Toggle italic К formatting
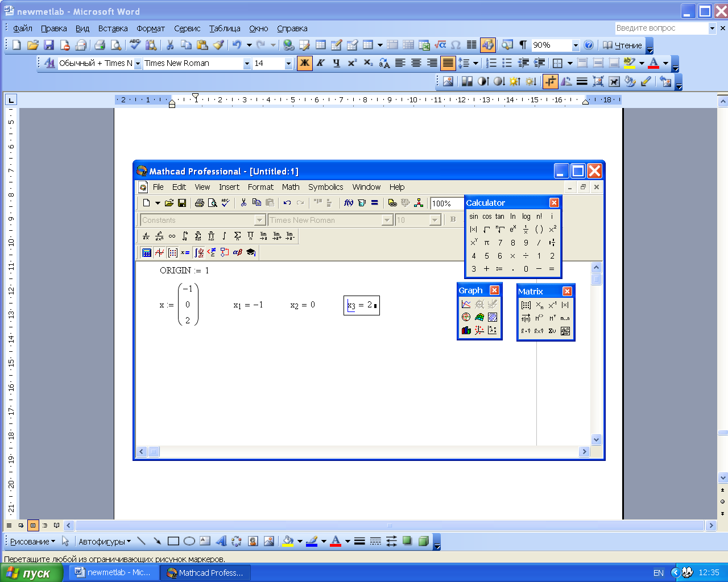The image size is (728, 582). [321, 63]
